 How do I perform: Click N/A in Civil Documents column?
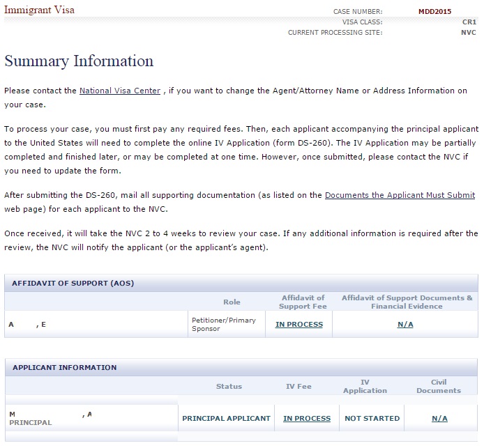pyautogui.click(x=439, y=419)
